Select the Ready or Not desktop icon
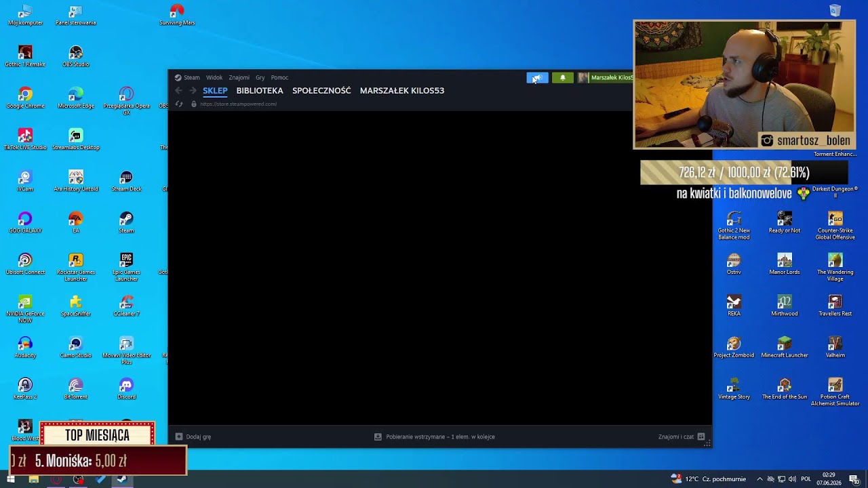868x488 pixels. 785,223
